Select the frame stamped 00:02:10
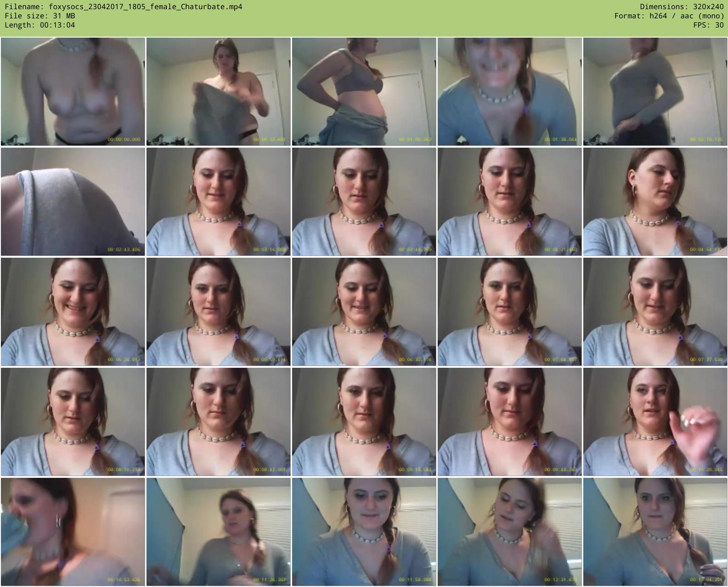This screenshot has width=728, height=587. pyautogui.click(x=655, y=92)
